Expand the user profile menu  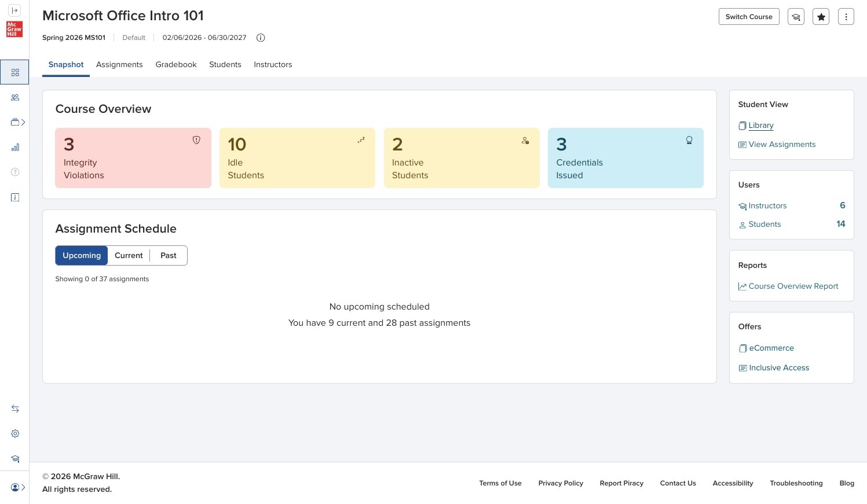click(x=18, y=487)
